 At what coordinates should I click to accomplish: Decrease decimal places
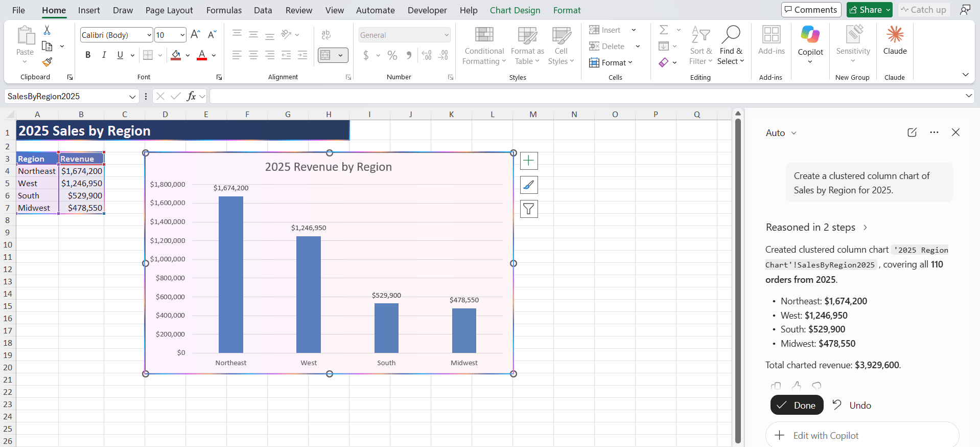click(x=444, y=55)
